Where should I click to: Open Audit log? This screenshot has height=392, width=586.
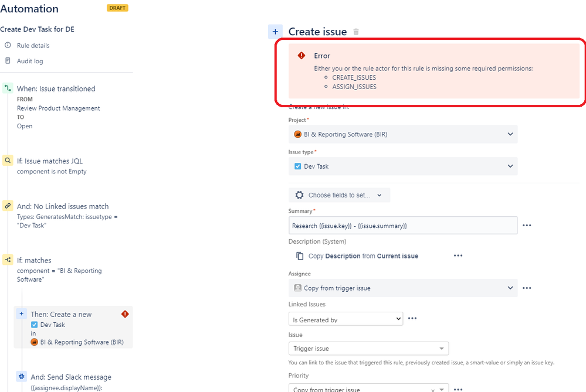point(30,61)
